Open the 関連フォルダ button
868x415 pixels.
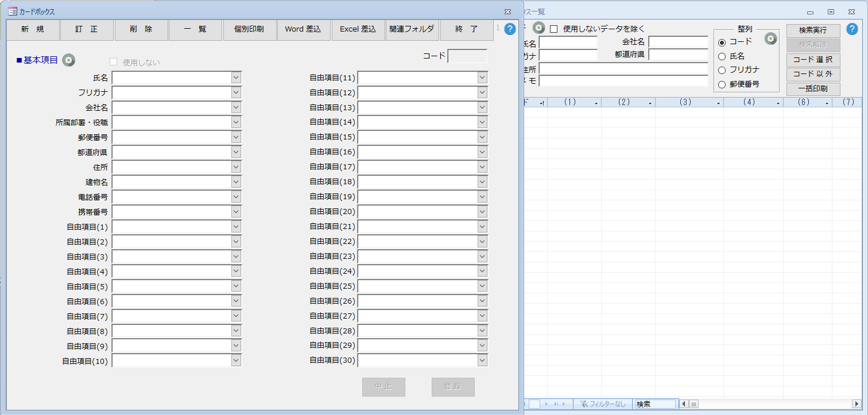[x=412, y=30]
